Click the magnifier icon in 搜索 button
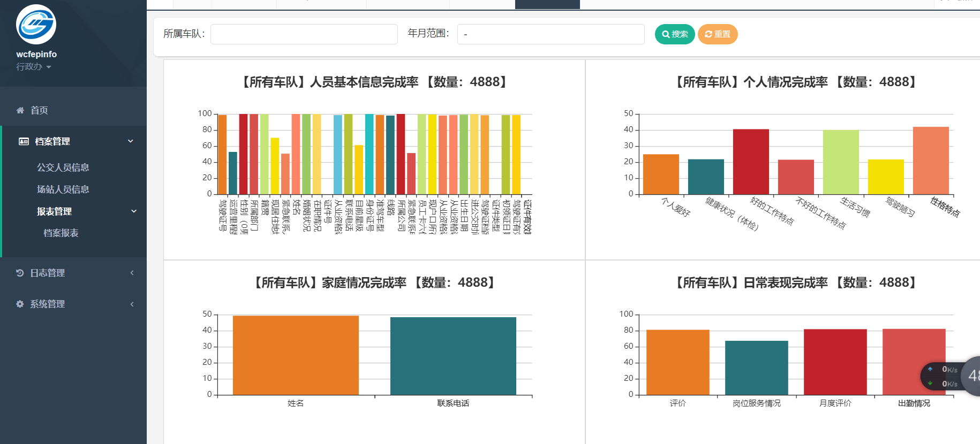 pyautogui.click(x=666, y=34)
